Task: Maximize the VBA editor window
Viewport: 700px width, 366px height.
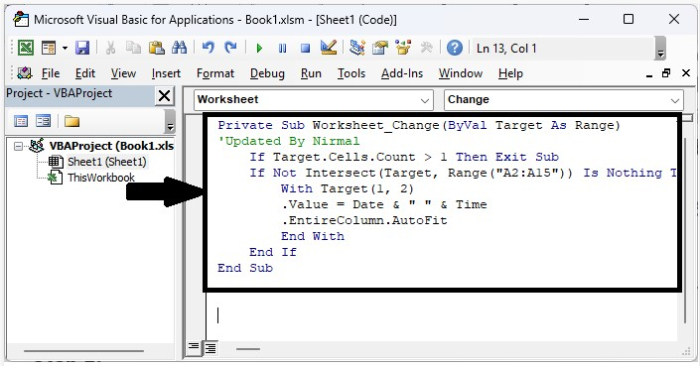Action: click(x=628, y=19)
